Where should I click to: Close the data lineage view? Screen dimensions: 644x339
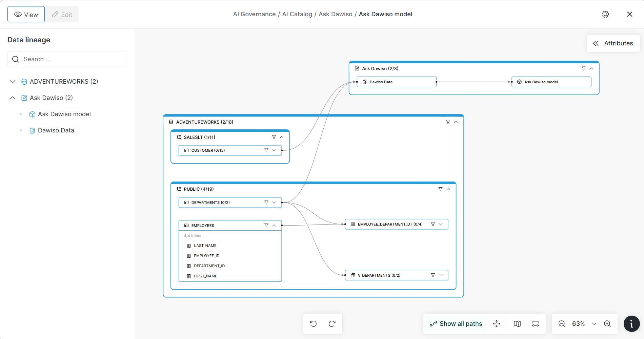coord(630,14)
